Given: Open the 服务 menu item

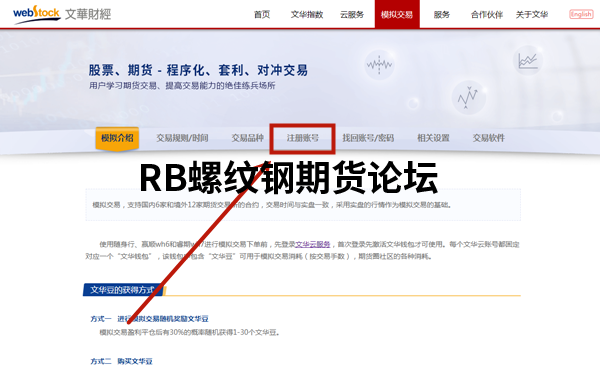Looking at the screenshot, I should click(442, 15).
